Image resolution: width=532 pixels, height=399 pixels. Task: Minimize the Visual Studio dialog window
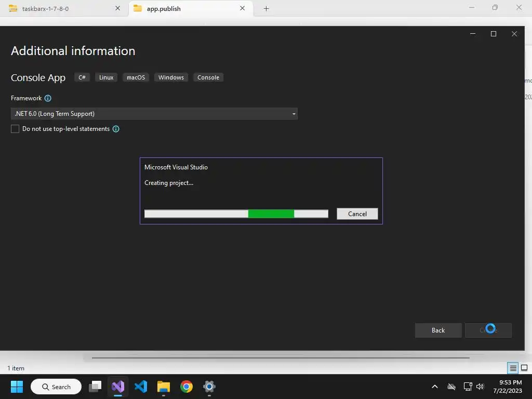click(x=473, y=34)
